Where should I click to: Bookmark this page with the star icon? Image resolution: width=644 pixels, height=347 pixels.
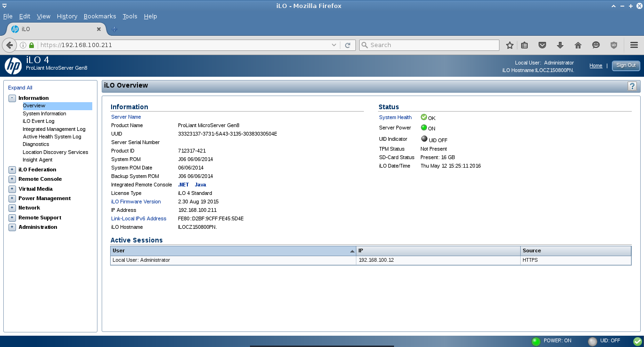tap(509, 45)
